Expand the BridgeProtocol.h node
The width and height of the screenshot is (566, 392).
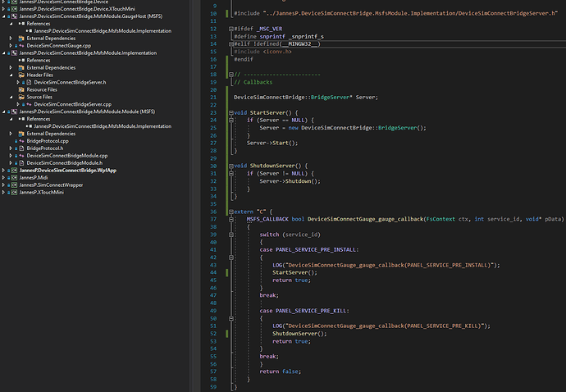point(11,148)
